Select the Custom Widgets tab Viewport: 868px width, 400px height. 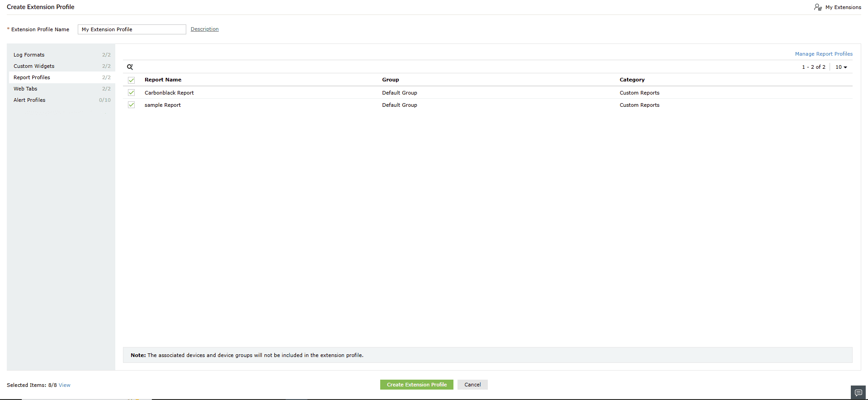(x=62, y=66)
